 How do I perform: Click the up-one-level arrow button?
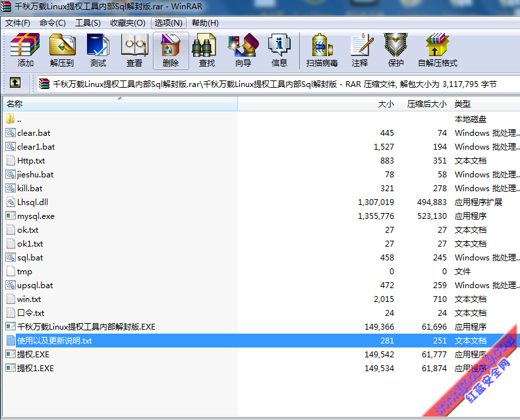pyautogui.click(x=15, y=82)
